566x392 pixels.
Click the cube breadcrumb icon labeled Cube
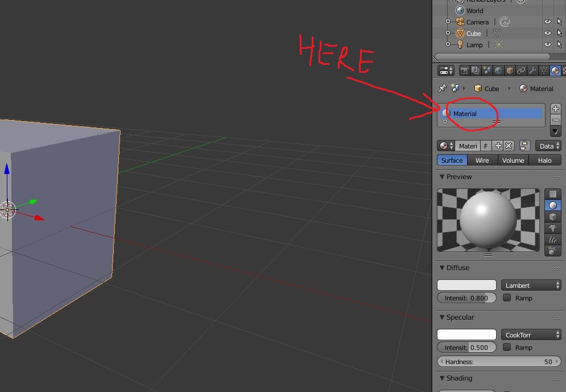coord(478,88)
